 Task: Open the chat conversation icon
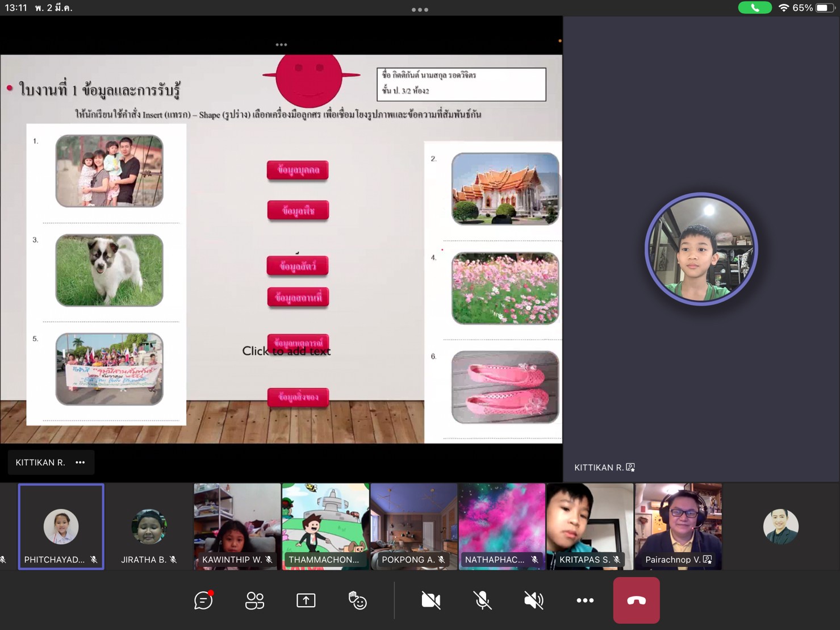click(x=203, y=600)
